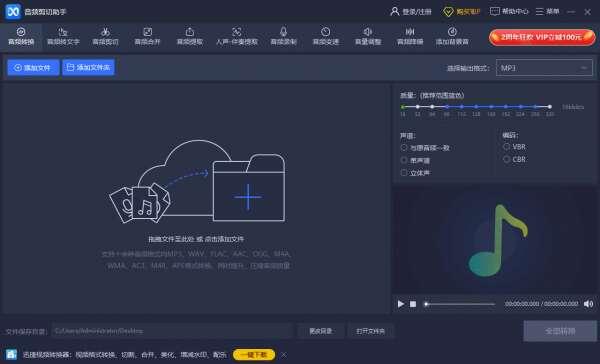Open the MP3 output format dropdown
600x364 pixels.
coord(544,68)
